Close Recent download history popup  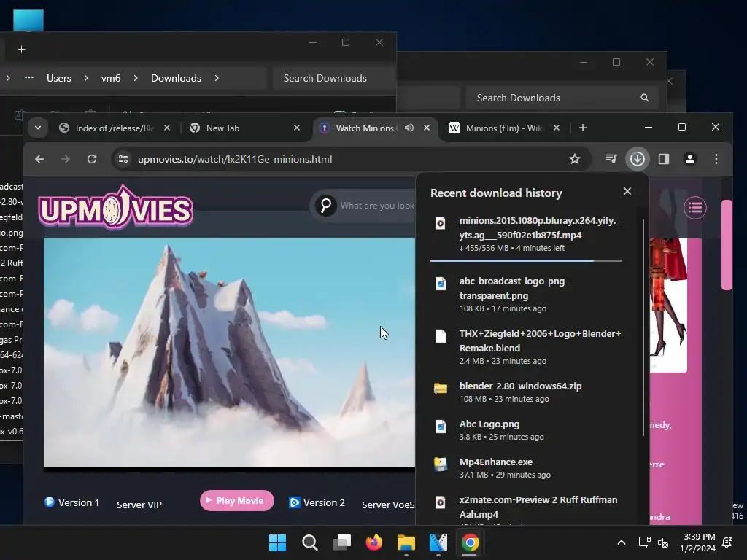[627, 191]
